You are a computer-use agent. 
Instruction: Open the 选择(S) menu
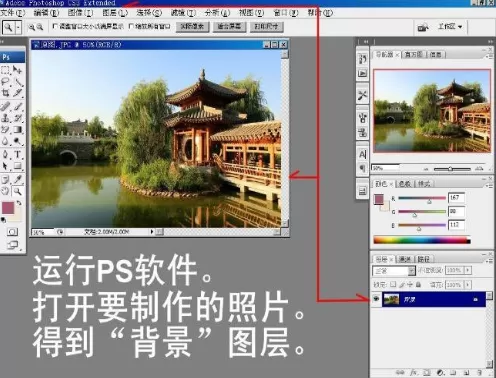pos(149,13)
